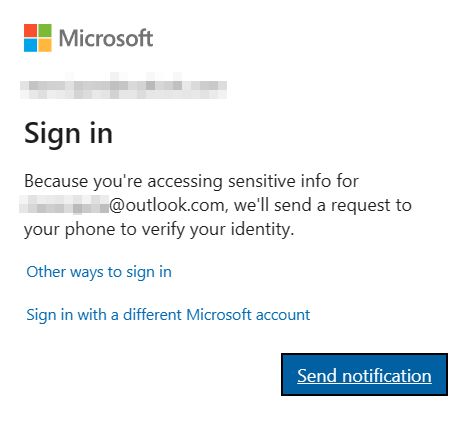Click the Microsoft wordmark text
Screen dimensions: 472x421
[x=106, y=38]
